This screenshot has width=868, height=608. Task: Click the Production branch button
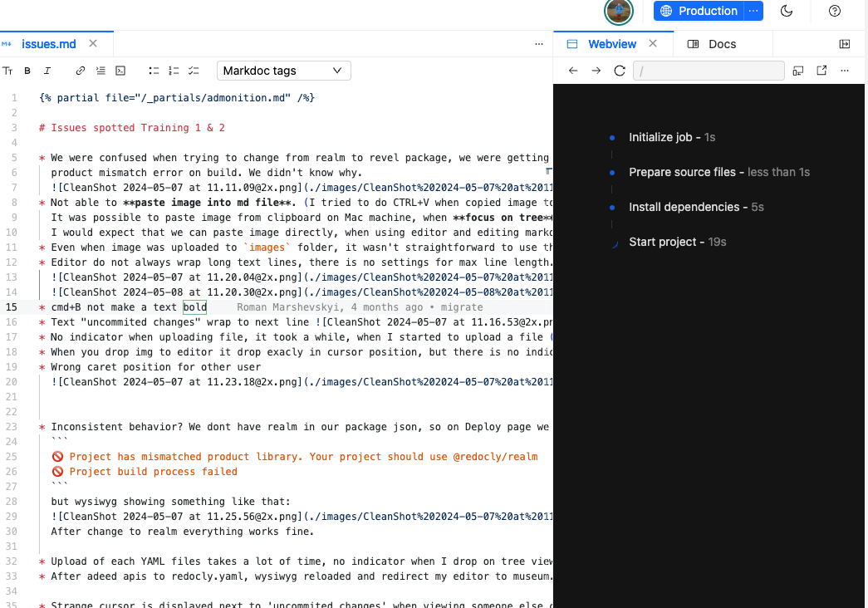pos(699,11)
